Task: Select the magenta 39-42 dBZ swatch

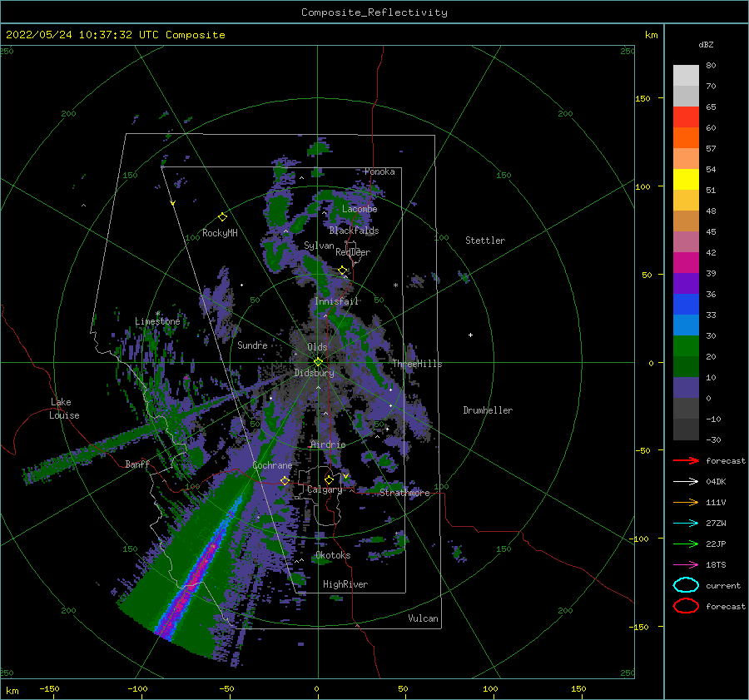Action: (x=686, y=262)
